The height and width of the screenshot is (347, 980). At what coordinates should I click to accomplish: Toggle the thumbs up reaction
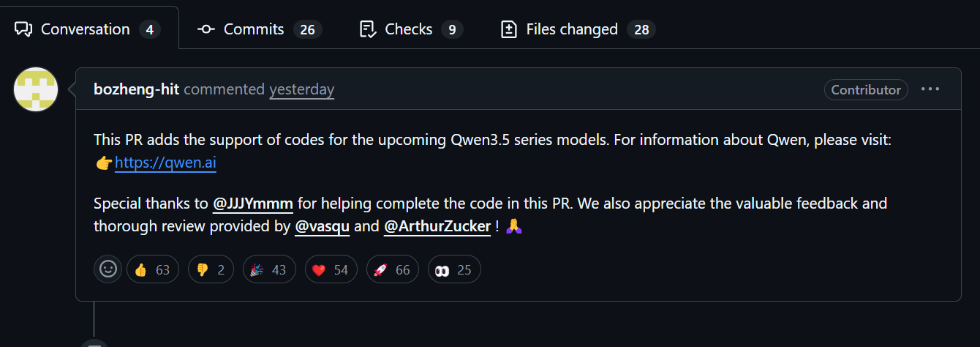152,269
